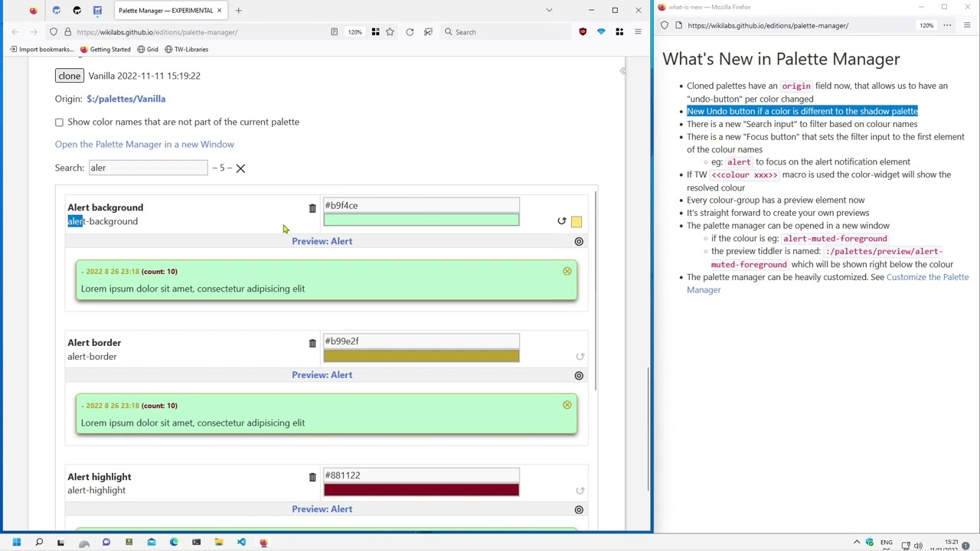Collapse Preview: Alert under Alert background

322,241
